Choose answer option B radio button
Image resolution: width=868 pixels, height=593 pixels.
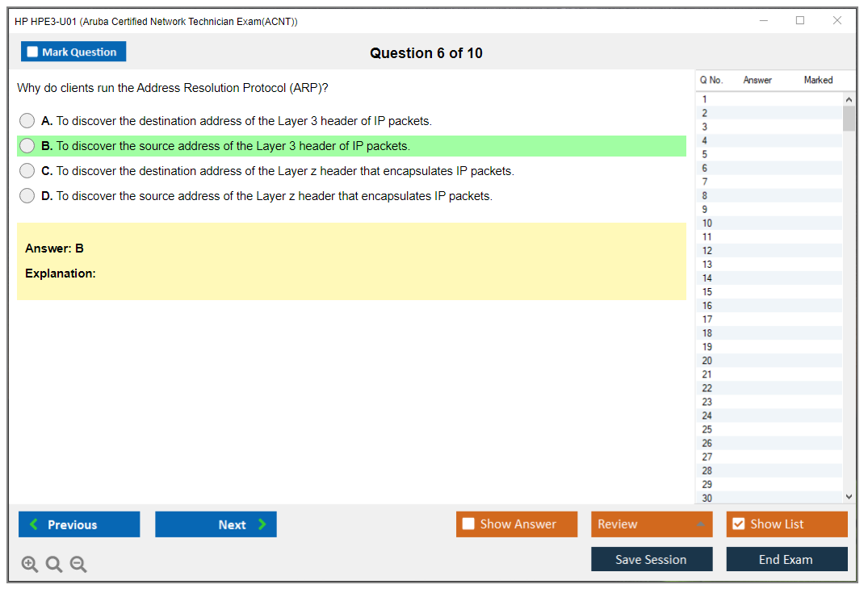tap(27, 146)
